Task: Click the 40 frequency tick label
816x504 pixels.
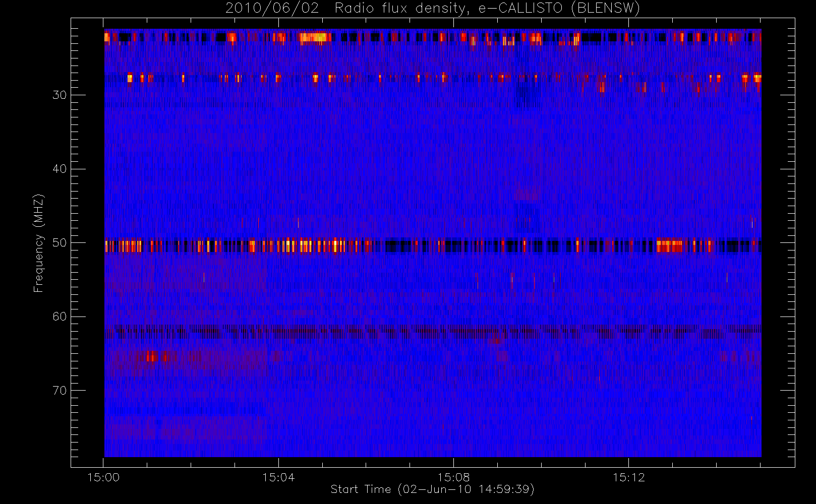Action: click(x=60, y=169)
